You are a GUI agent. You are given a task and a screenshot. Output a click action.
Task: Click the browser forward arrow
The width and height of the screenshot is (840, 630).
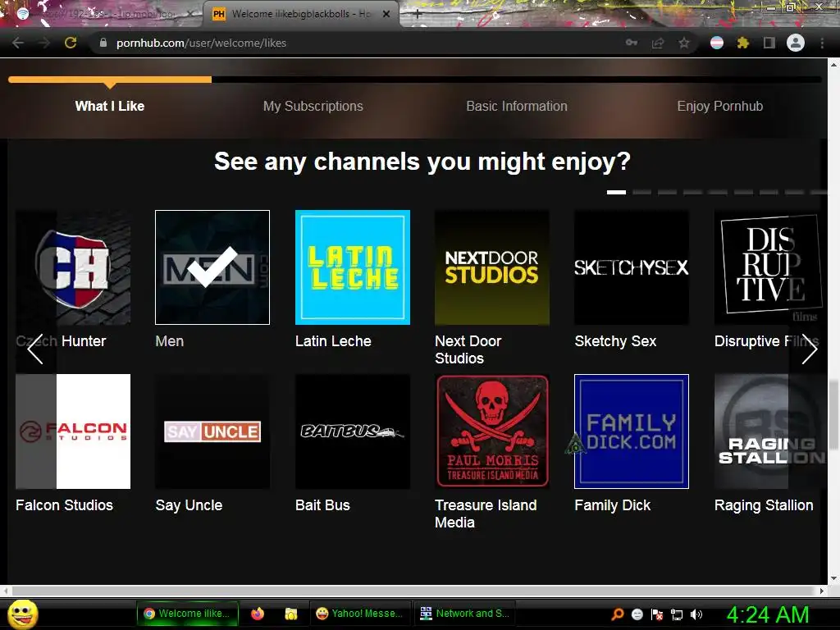tap(44, 43)
